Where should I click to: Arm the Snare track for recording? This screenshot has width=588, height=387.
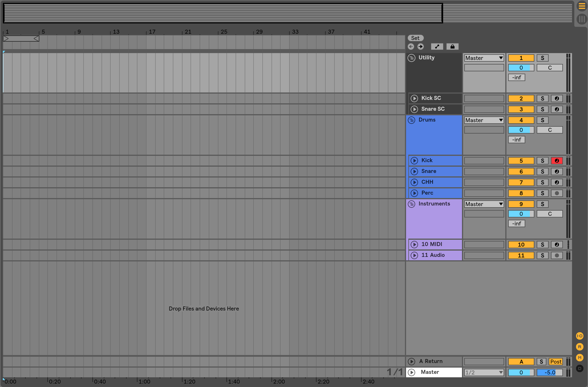[x=557, y=172]
